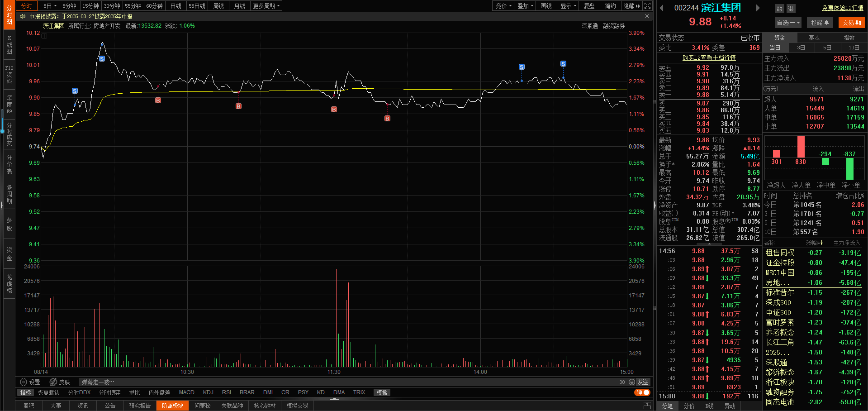Click the 指标 indicator button

[26, 392]
